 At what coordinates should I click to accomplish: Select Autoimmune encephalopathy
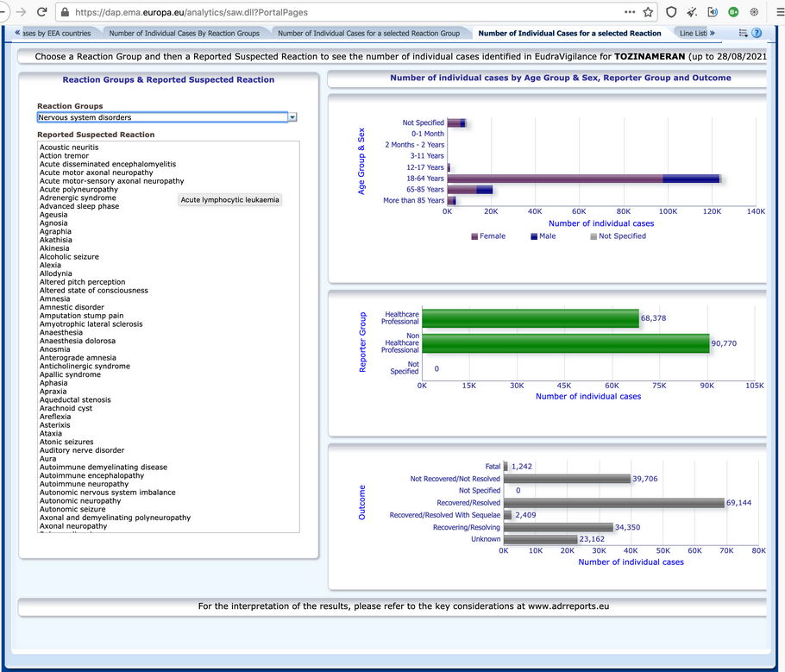tap(91, 475)
